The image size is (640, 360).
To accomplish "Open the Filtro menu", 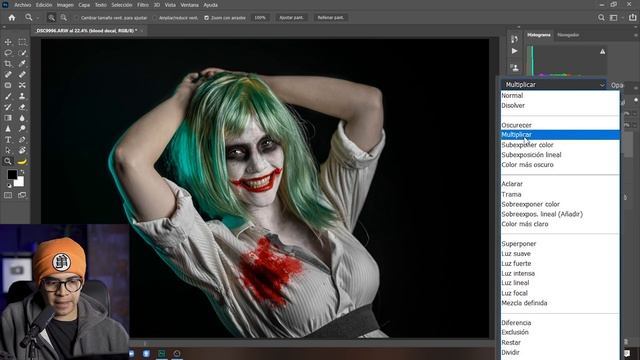I will [143, 5].
